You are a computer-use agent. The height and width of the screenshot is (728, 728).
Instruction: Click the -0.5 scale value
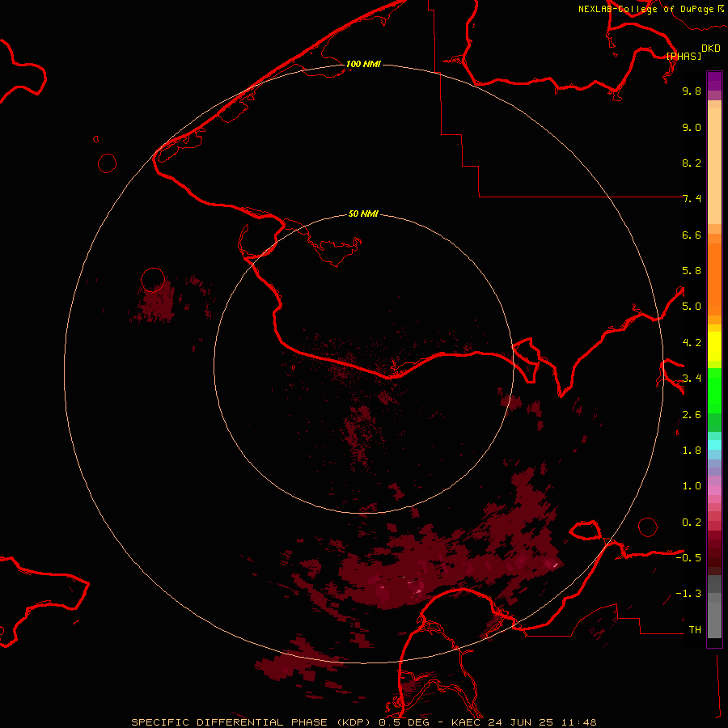(x=688, y=558)
